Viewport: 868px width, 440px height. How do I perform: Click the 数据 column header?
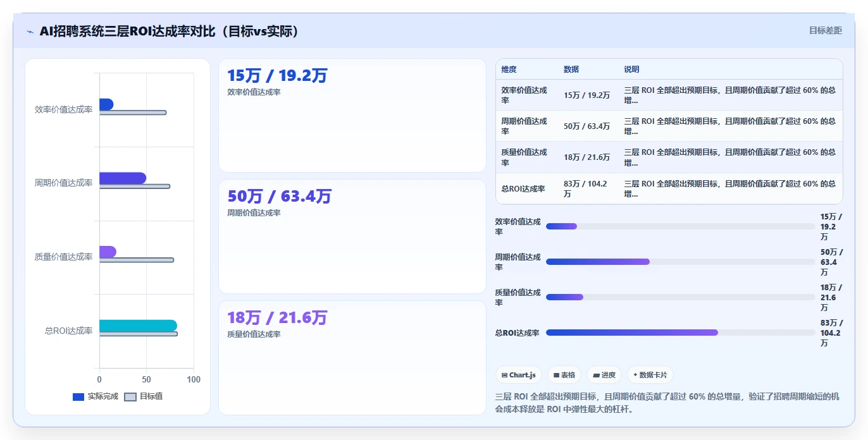click(x=571, y=70)
